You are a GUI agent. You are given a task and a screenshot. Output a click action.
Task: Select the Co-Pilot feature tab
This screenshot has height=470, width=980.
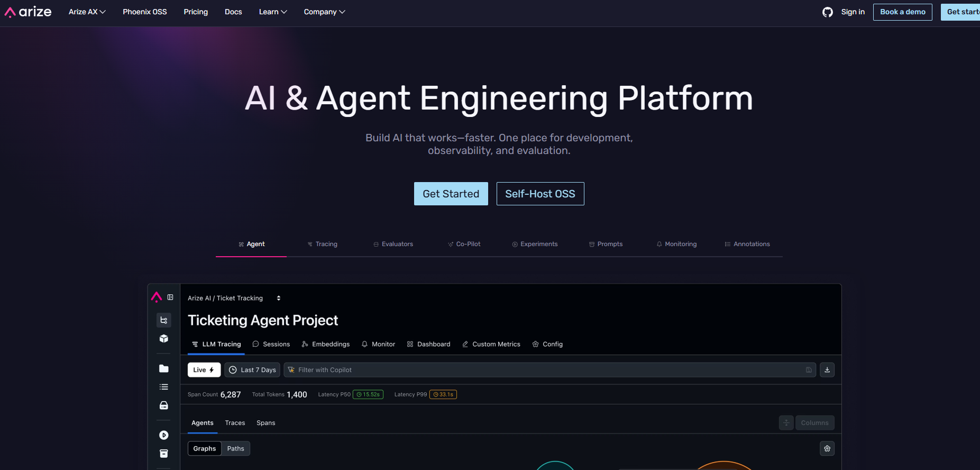pyautogui.click(x=464, y=244)
